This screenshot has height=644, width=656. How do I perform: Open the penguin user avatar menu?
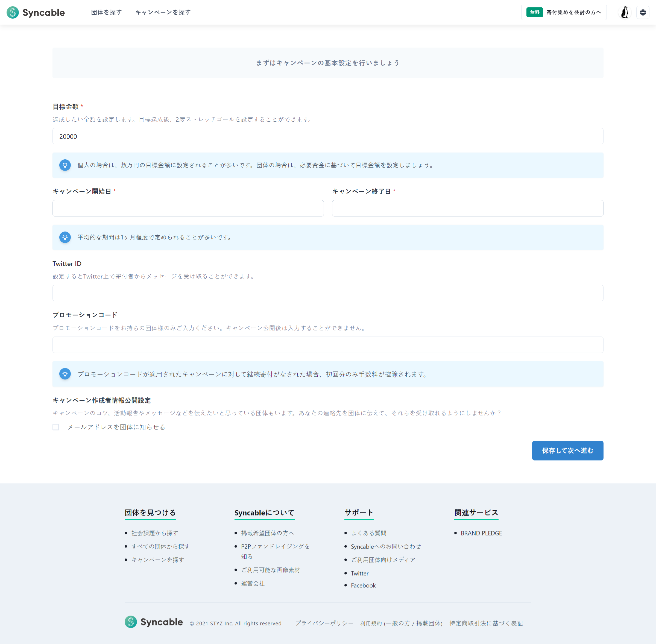(x=625, y=13)
